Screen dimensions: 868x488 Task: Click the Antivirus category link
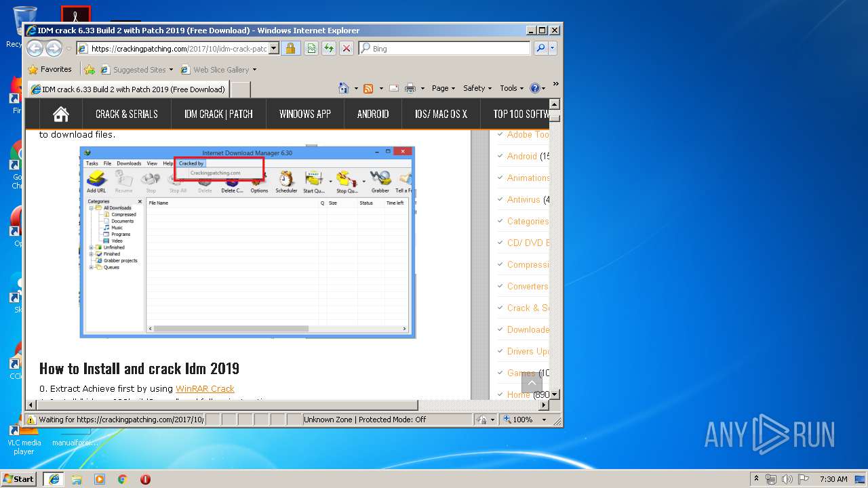(x=524, y=199)
